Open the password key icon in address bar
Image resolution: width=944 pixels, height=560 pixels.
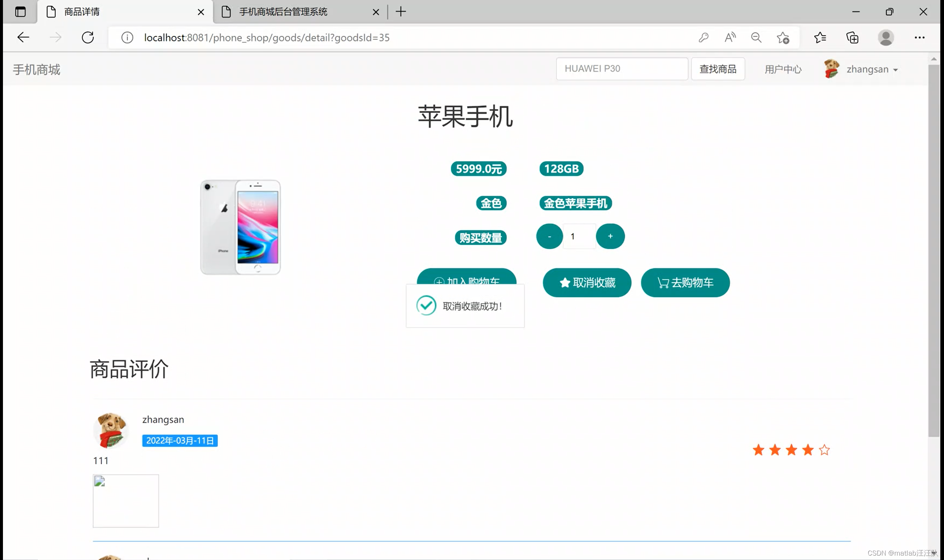[703, 37]
